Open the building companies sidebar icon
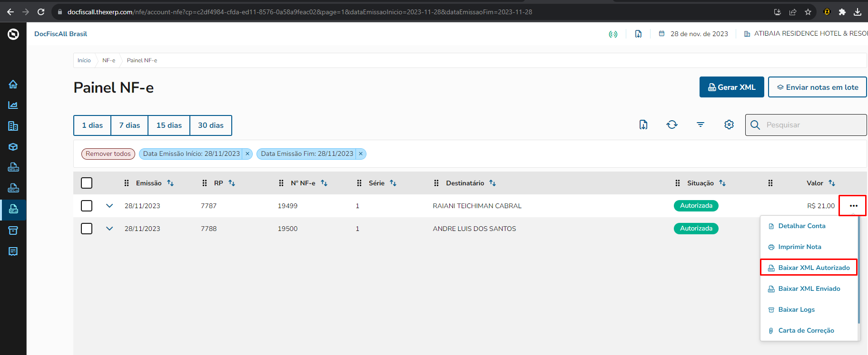The width and height of the screenshot is (868, 355). 13,126
